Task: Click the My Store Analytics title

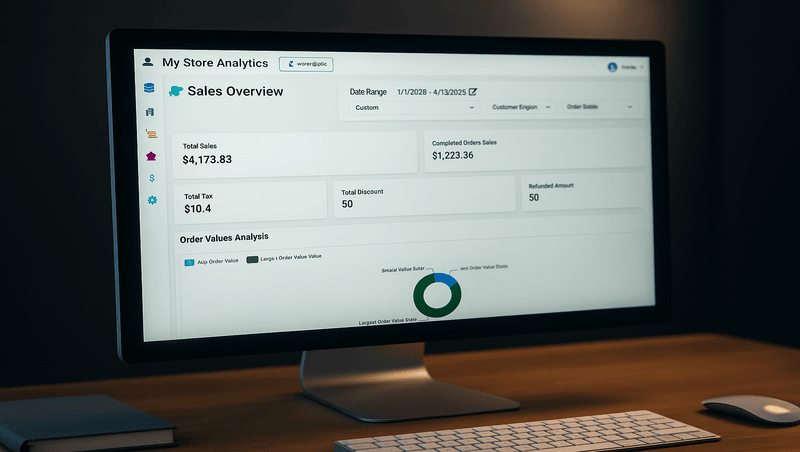Action: pos(215,63)
